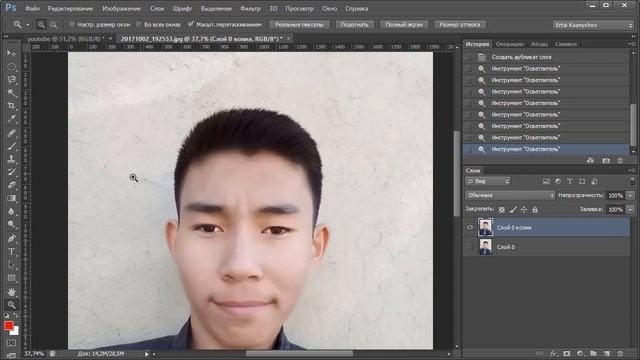Screen dimensions: 640x360
Task: Click the Zoom In option icon
Action: 41,24
